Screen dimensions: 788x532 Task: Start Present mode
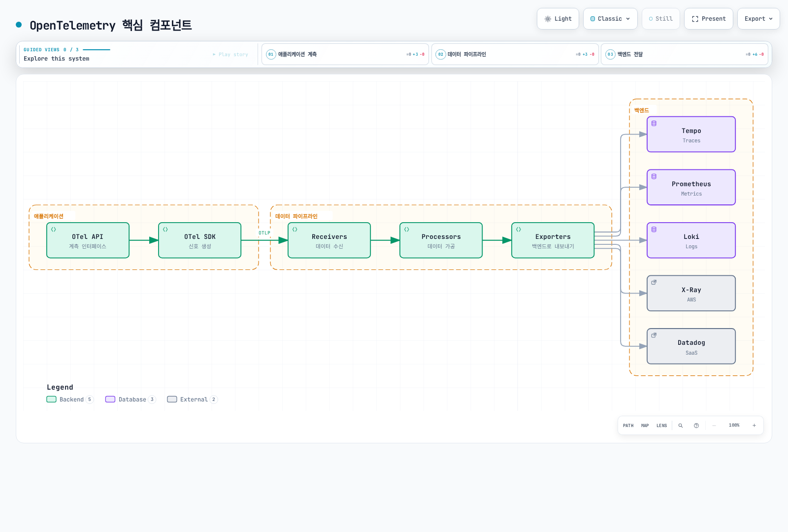(x=709, y=19)
